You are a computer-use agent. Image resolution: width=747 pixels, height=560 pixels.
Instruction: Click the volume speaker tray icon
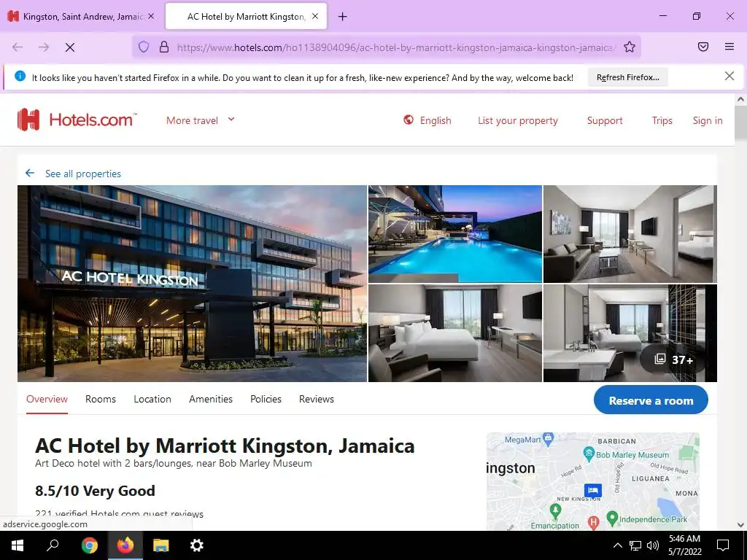[x=653, y=545]
